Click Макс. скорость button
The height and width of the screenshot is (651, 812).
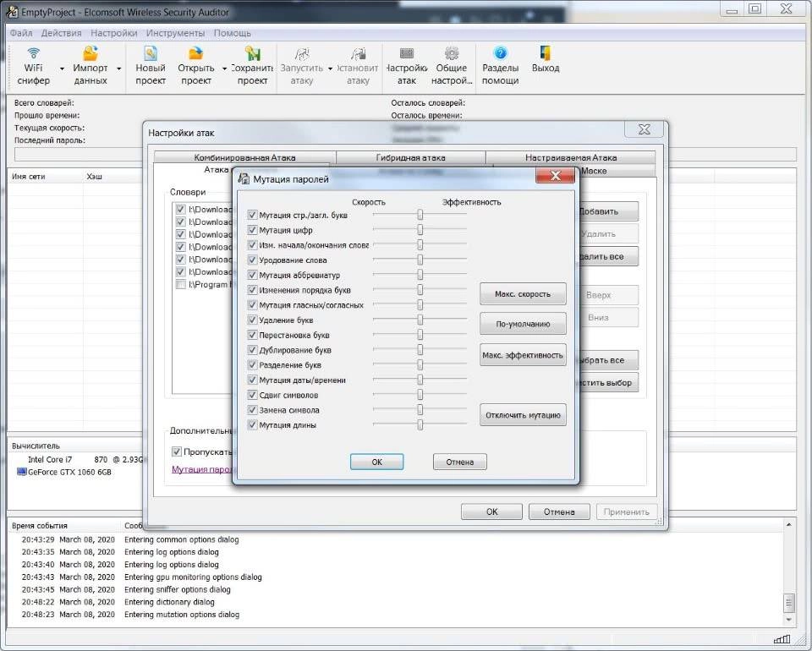pos(523,294)
